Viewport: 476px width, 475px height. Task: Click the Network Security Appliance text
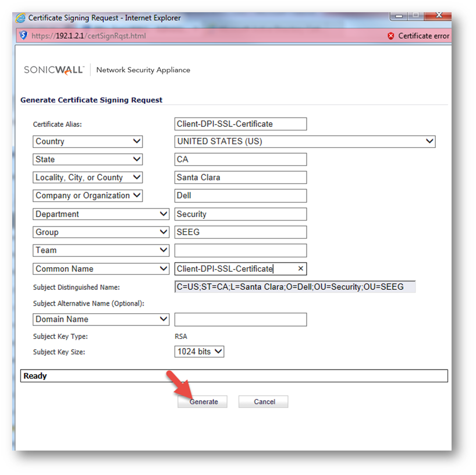(x=143, y=70)
